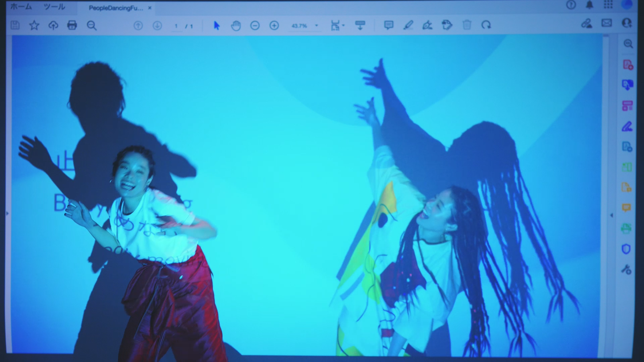Click the zoom out minus button

pos(255,25)
